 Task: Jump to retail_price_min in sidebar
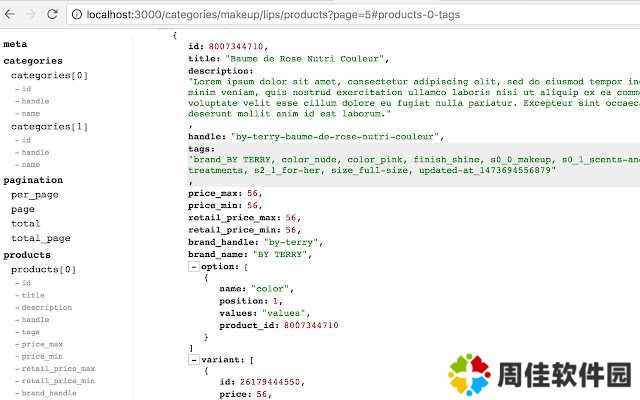coord(58,381)
